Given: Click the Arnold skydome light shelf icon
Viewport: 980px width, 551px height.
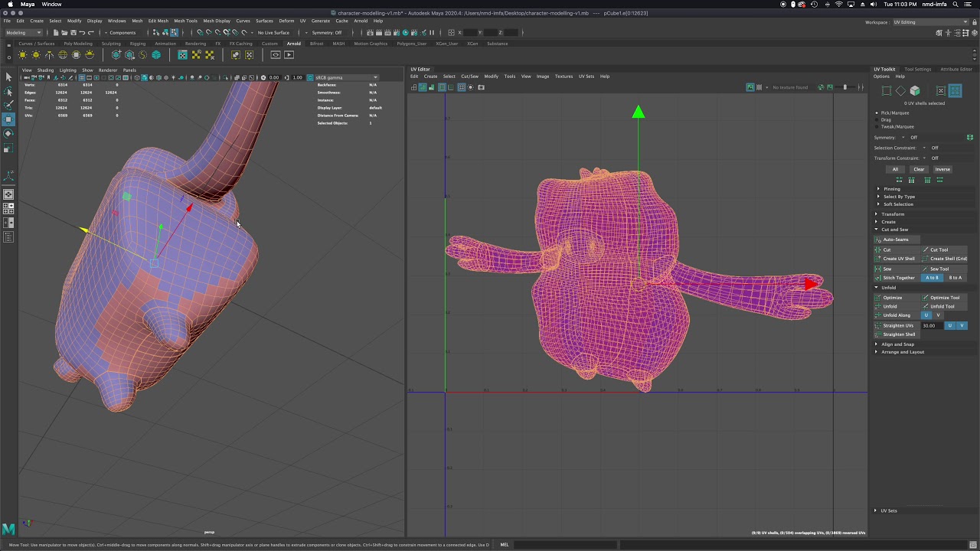Looking at the screenshot, I should [63, 55].
